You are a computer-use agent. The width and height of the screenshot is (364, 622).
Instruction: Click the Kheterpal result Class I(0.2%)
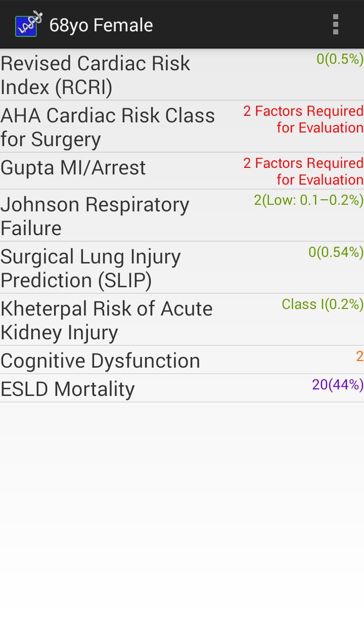point(323,304)
